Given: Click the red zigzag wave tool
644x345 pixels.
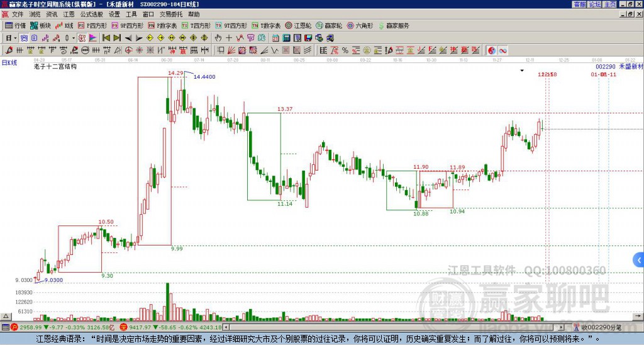Looking at the screenshot, I should pyautogui.click(x=240, y=38).
